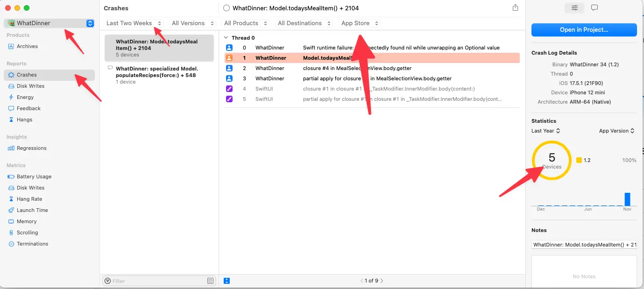
Task: Select Archives under Products
Action: coord(27,46)
